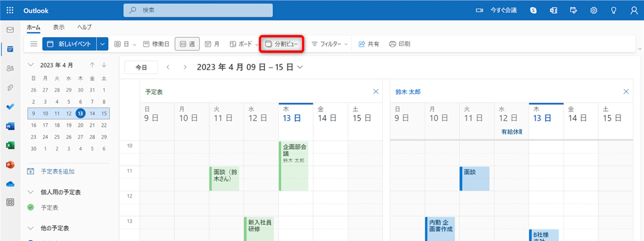Expand the フィルター dropdown
Viewport: 644px width, 241px height.
coord(330,44)
